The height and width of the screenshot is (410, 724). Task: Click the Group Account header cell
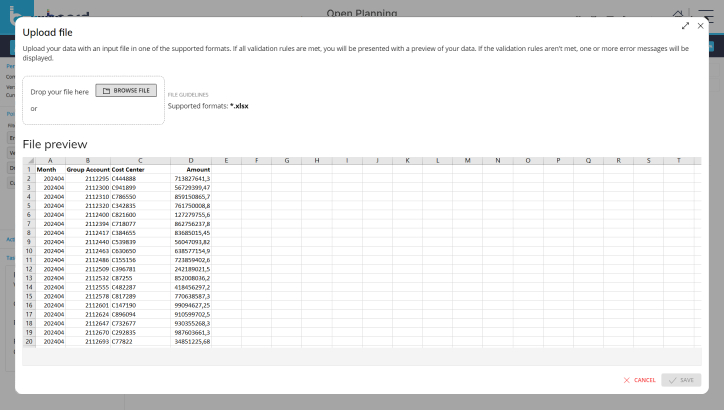(x=88, y=169)
